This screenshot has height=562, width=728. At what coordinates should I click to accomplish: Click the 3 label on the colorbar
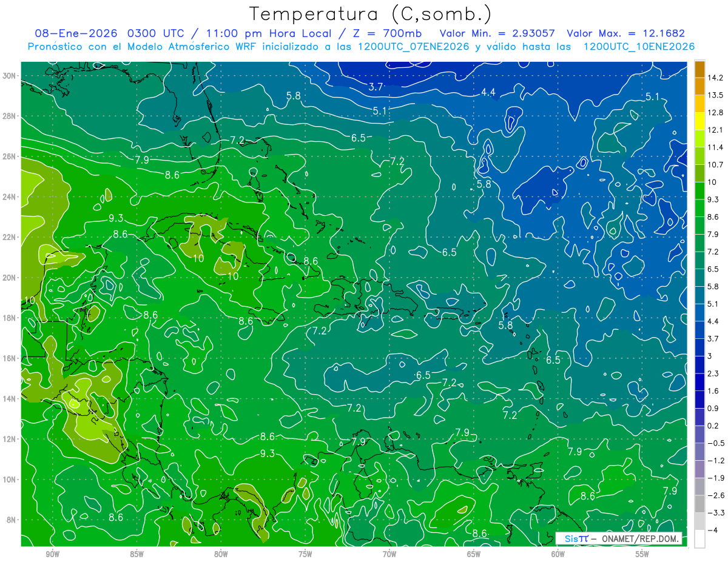coord(710,356)
